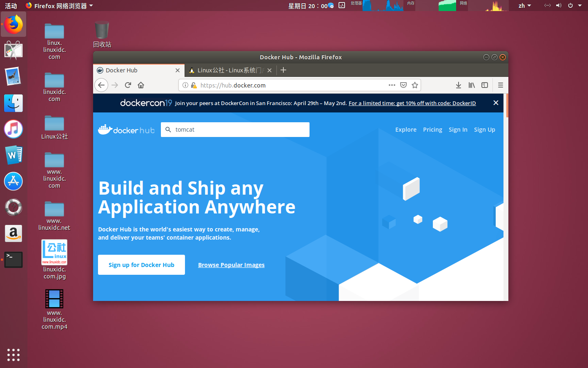The width and height of the screenshot is (588, 368).
Task: Click the network connection icon in top bar
Action: [x=548, y=6]
